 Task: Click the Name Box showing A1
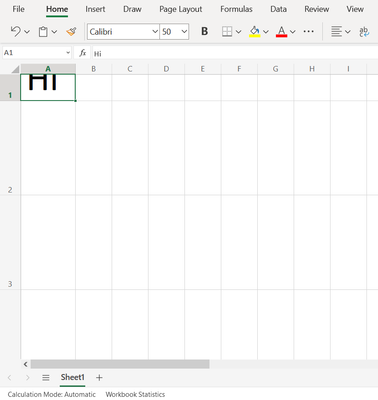pos(37,53)
